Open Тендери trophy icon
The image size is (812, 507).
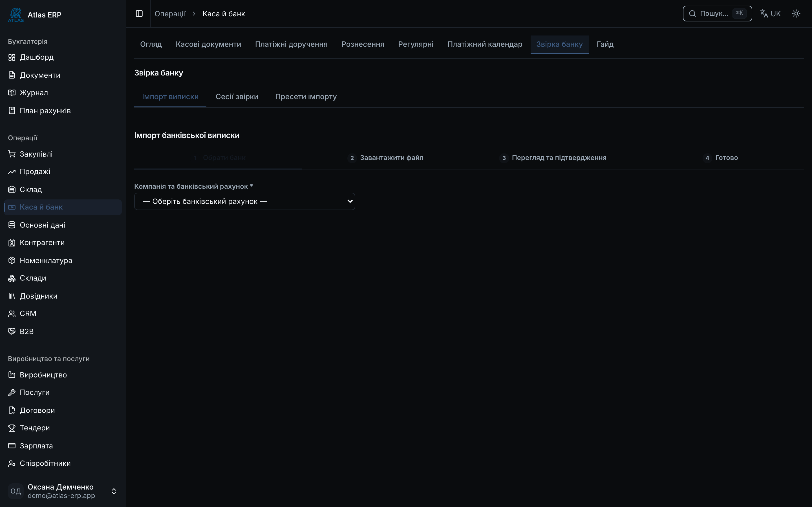pyautogui.click(x=12, y=428)
